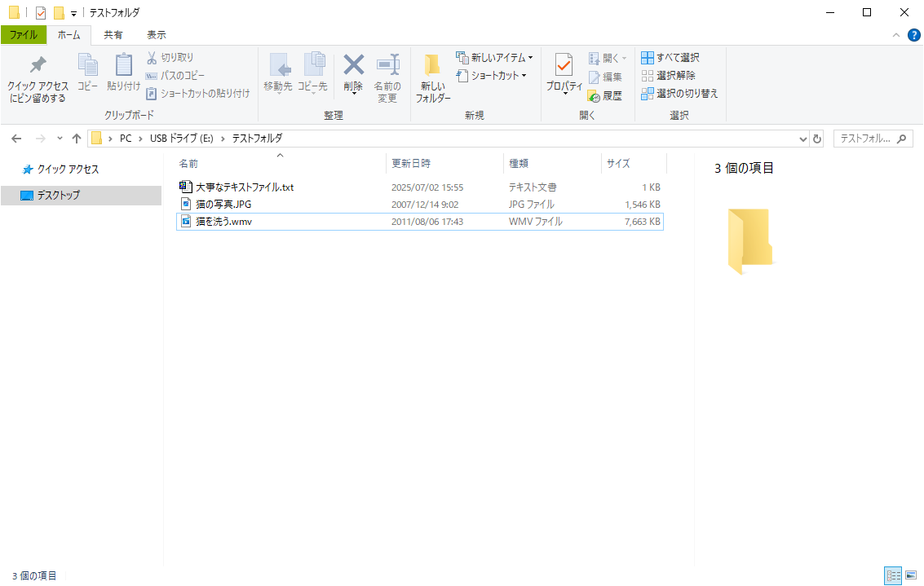924x586 pixels.
Task: Open Customize Quick Access Toolbar dropdown
Action: coord(73,13)
